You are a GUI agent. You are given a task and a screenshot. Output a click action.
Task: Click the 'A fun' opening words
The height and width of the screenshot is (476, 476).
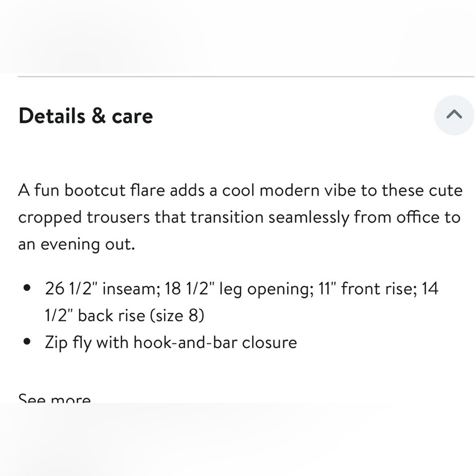39,190
